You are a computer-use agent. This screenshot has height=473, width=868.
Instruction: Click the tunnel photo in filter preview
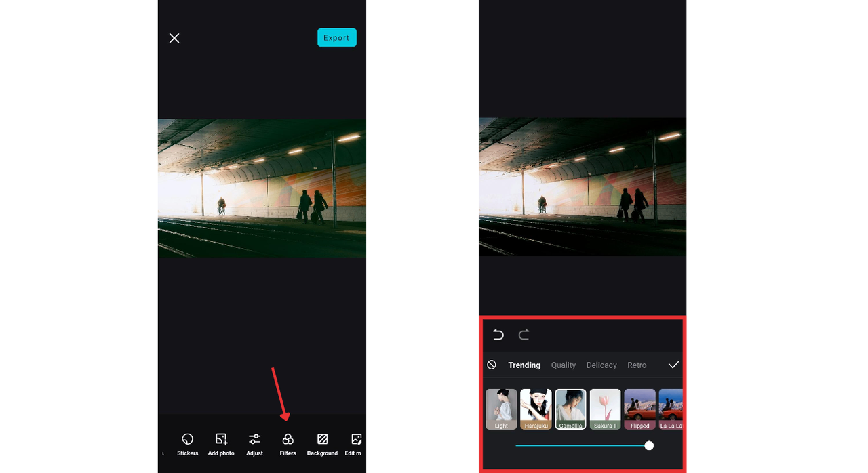(x=583, y=187)
